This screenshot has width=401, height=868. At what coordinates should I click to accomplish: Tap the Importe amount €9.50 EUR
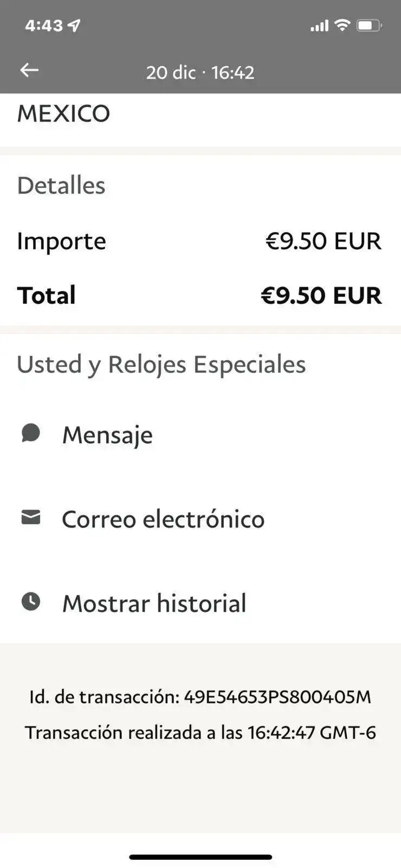point(324,241)
